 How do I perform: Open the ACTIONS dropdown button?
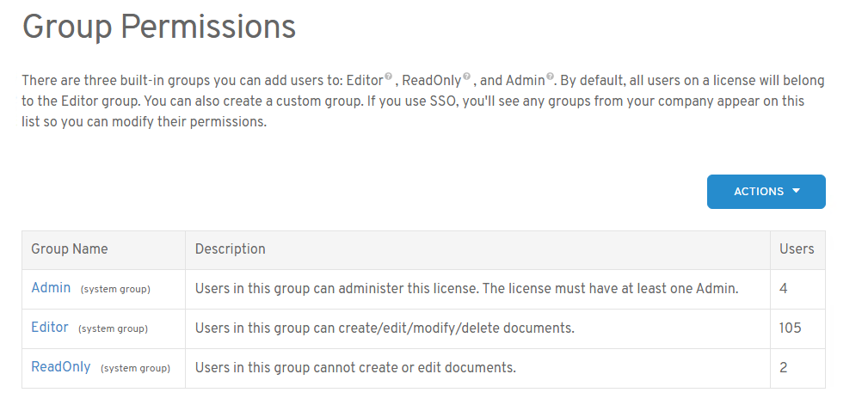pyautogui.click(x=766, y=192)
